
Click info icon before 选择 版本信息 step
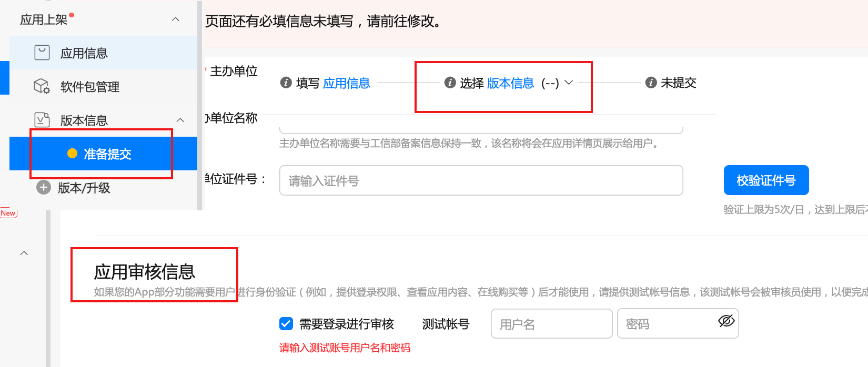click(450, 83)
